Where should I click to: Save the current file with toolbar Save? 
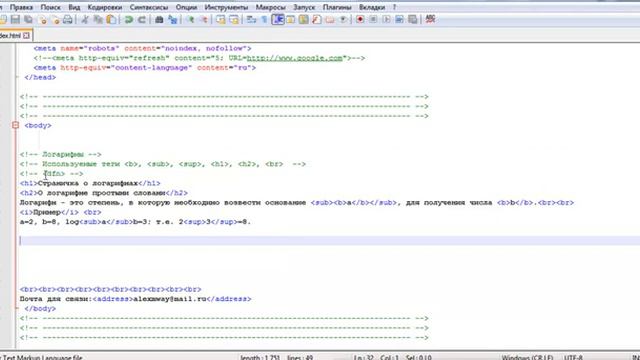pyautogui.click(x=16, y=19)
